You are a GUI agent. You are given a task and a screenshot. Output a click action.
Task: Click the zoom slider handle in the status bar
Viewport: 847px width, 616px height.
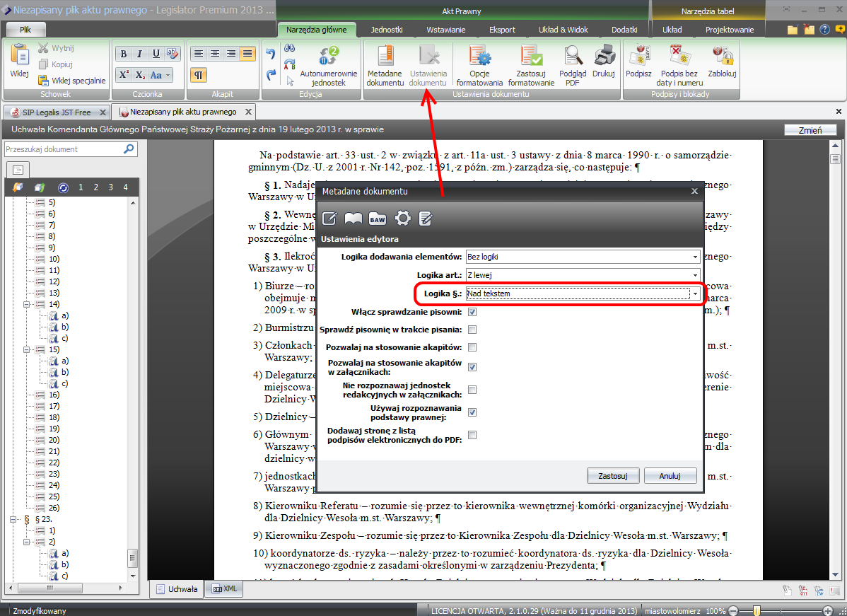tap(757, 610)
